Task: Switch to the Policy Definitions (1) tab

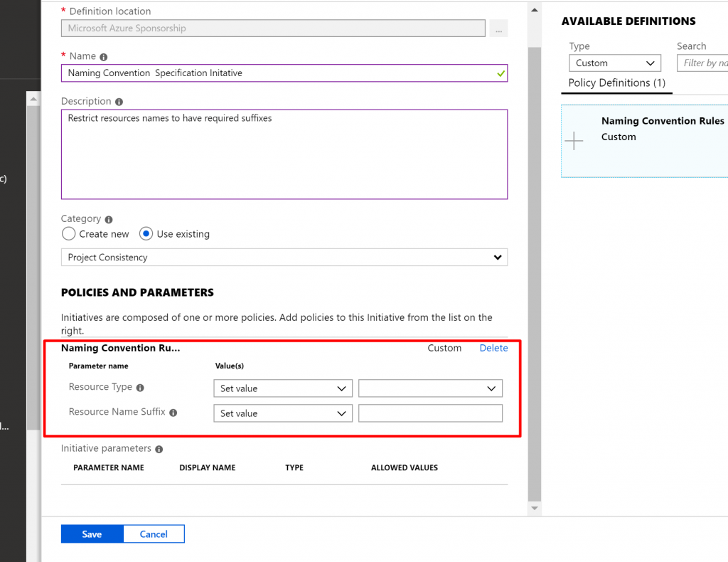Action: click(x=616, y=83)
